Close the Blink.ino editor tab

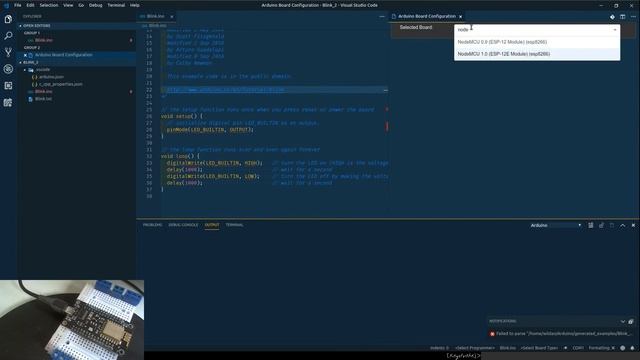click(172, 17)
